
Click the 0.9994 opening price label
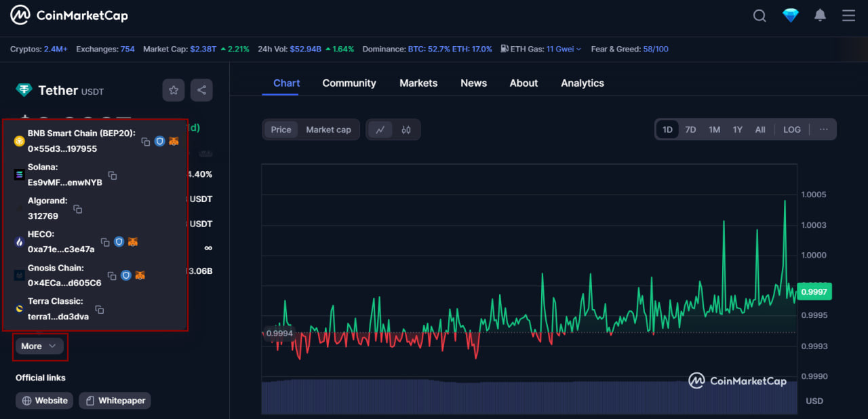click(279, 333)
